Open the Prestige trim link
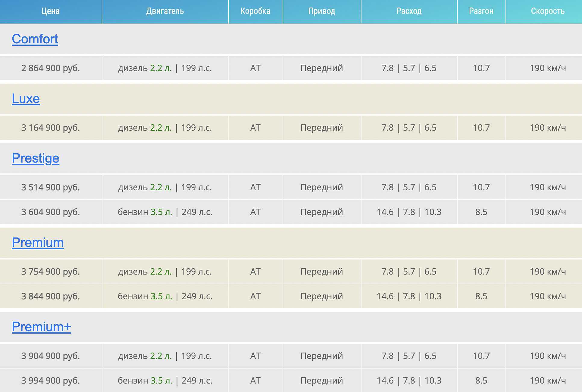 (36, 158)
